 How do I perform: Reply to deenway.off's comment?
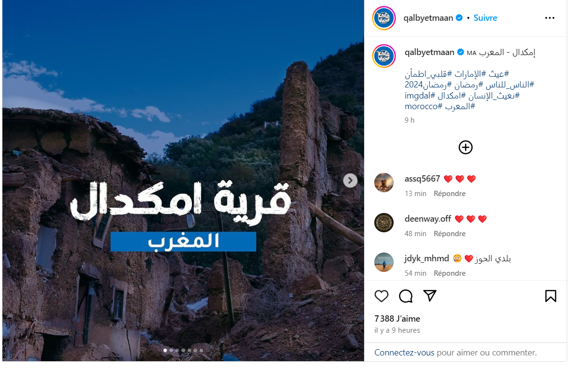pyautogui.click(x=450, y=234)
